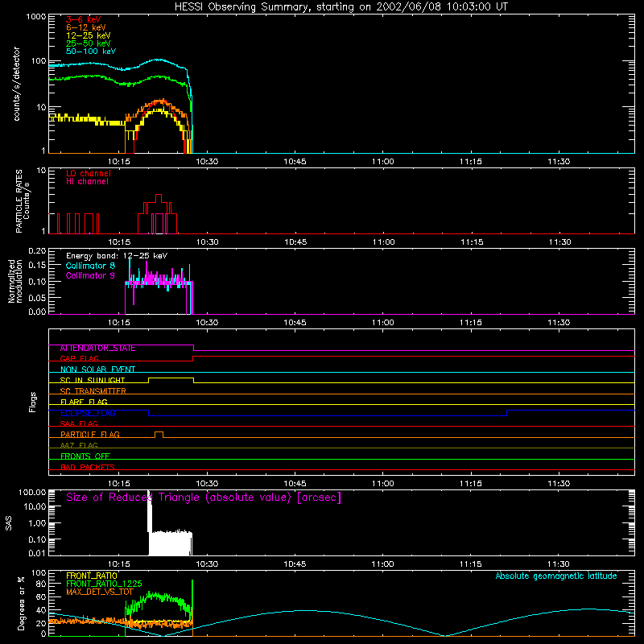Choose the SC_TRANSMITTER flag label
Viewport: 644px width, 644px height.
pos(93,391)
